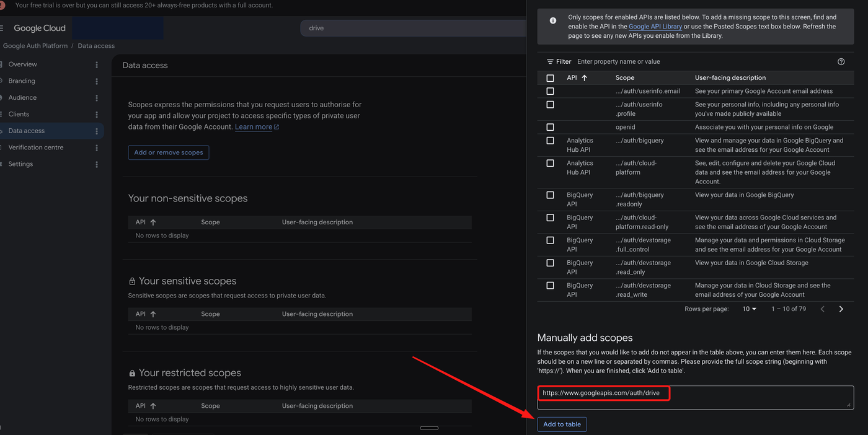Check the devstorage.read_write scope row
This screenshot has width=868, height=435.
click(550, 286)
